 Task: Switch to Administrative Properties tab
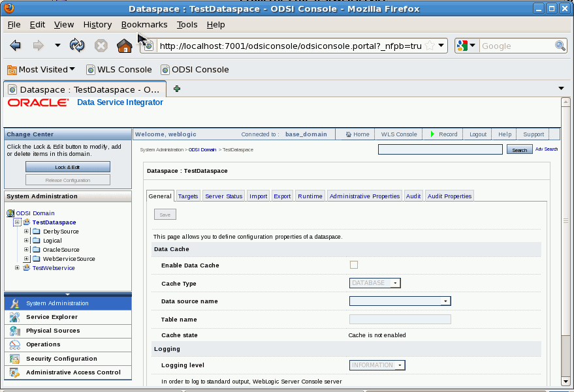[364, 196]
